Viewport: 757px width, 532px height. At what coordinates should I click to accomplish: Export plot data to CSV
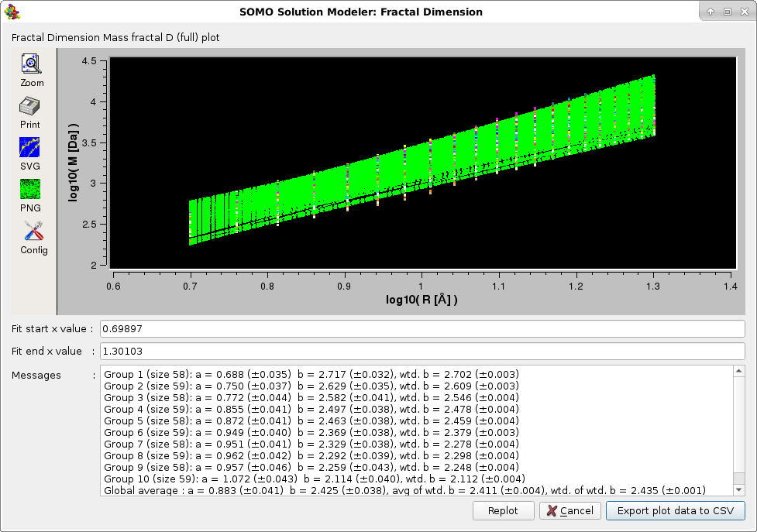[x=675, y=510]
